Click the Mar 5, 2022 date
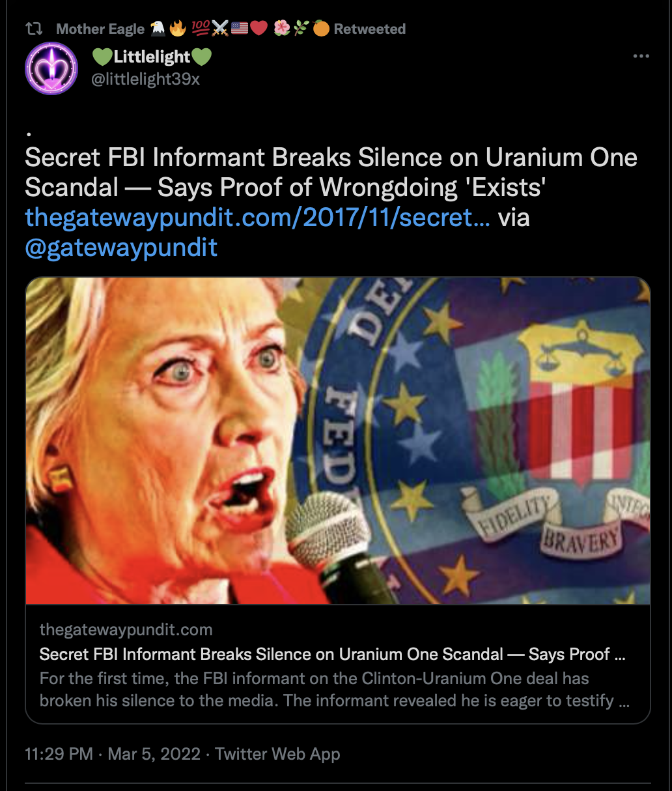The width and height of the screenshot is (672, 791). (154, 755)
